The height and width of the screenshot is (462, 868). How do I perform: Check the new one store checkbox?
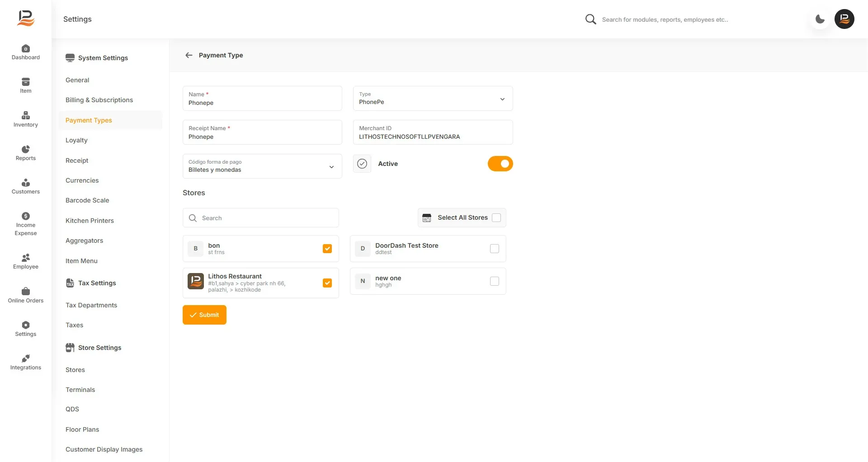pos(495,281)
